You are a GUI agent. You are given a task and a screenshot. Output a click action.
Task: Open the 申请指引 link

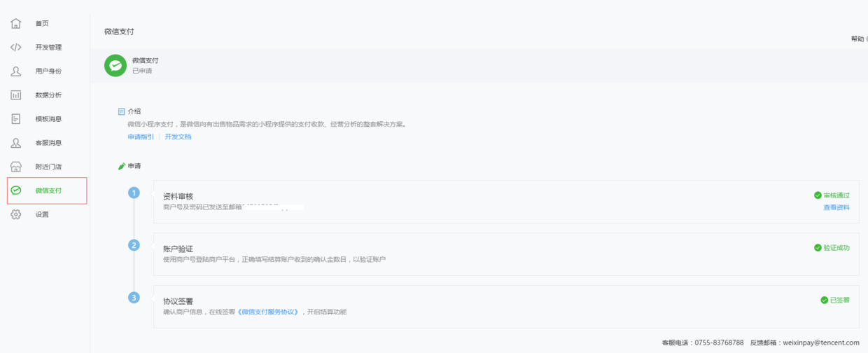pyautogui.click(x=141, y=137)
